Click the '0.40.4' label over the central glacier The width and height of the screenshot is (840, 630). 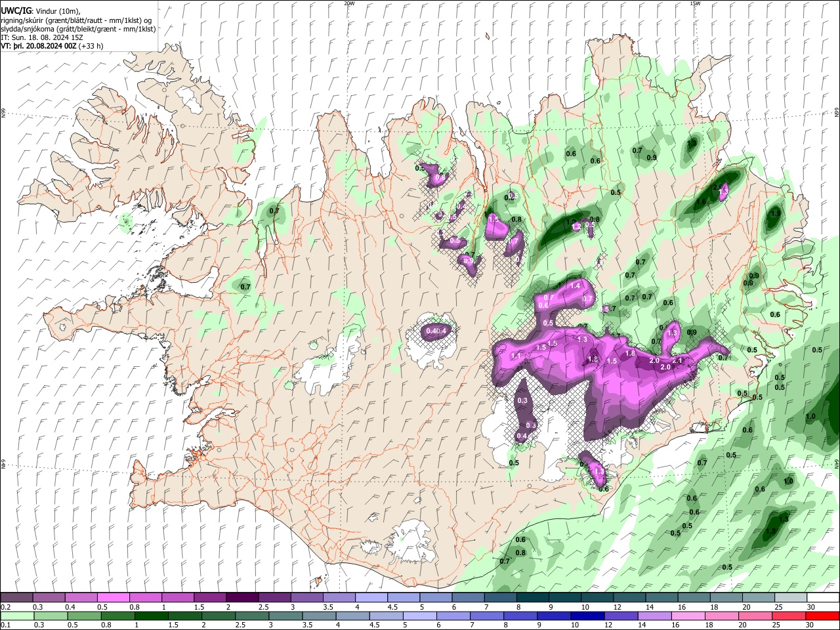pos(436,331)
